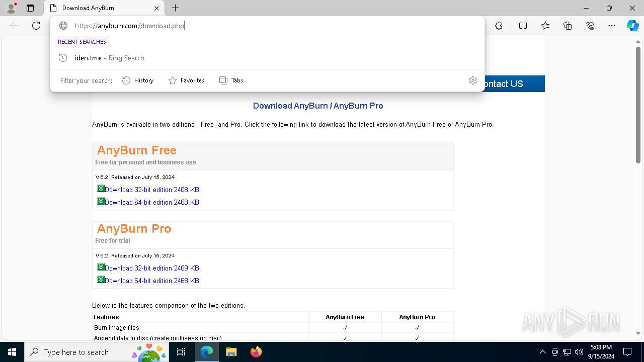Click the AnyBurn Pro heading

coord(134,229)
